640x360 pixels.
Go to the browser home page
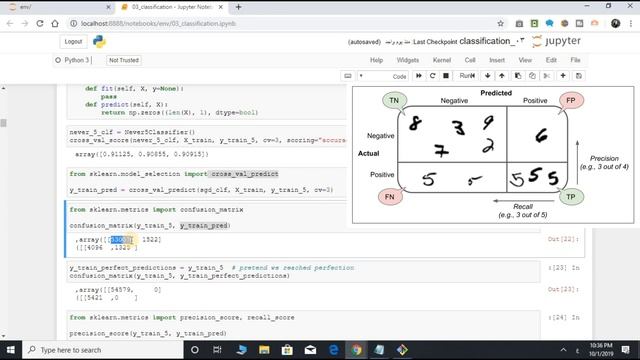[x=55, y=24]
